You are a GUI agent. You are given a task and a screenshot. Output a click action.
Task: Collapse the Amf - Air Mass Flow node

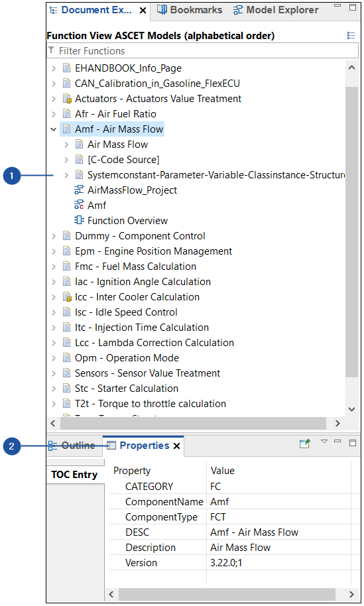pos(54,129)
